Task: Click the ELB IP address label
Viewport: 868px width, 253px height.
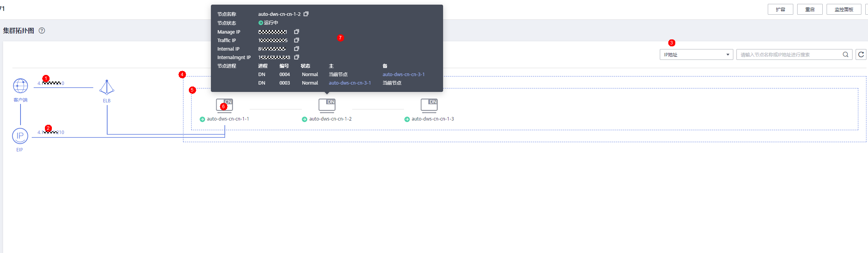Action: (x=51, y=83)
